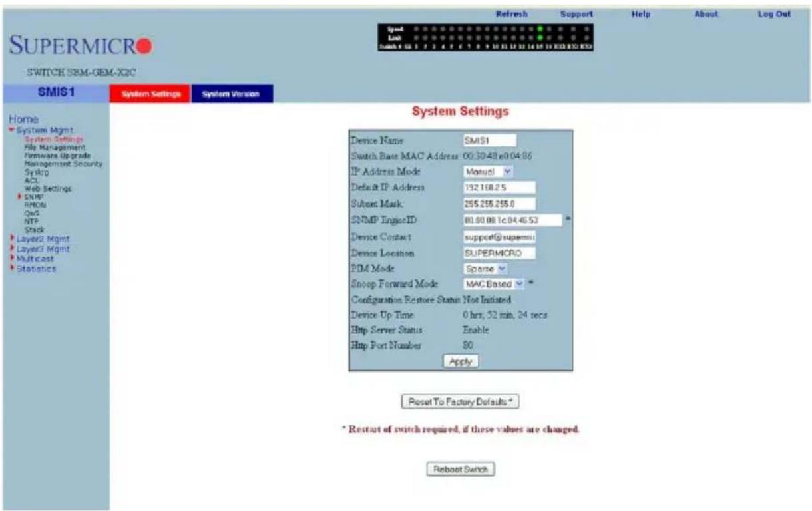Click the Device Name field
This screenshot has height=511, width=812.
pos(490,140)
